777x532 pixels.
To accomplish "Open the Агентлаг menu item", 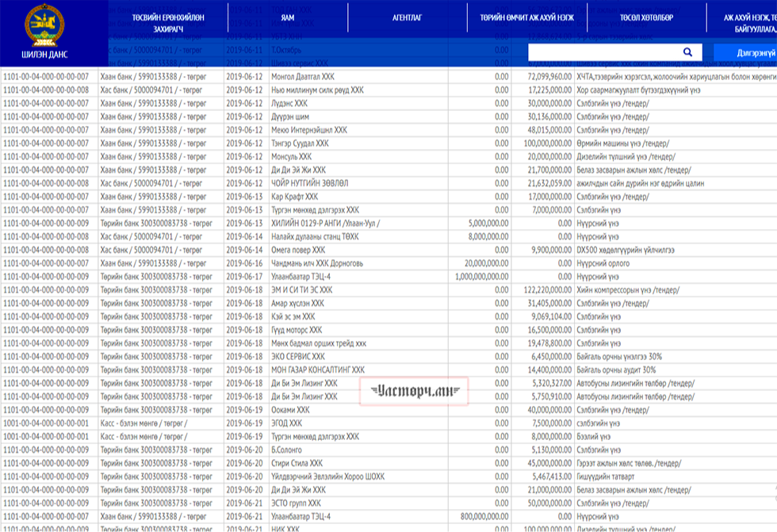I will [407, 17].
